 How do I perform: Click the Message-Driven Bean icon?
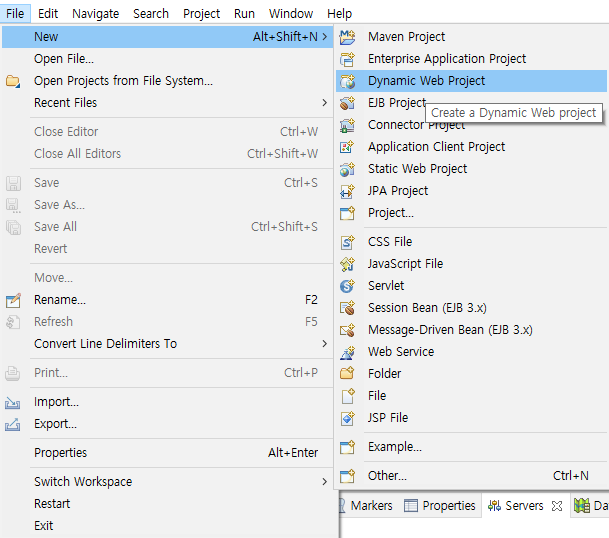pos(347,330)
